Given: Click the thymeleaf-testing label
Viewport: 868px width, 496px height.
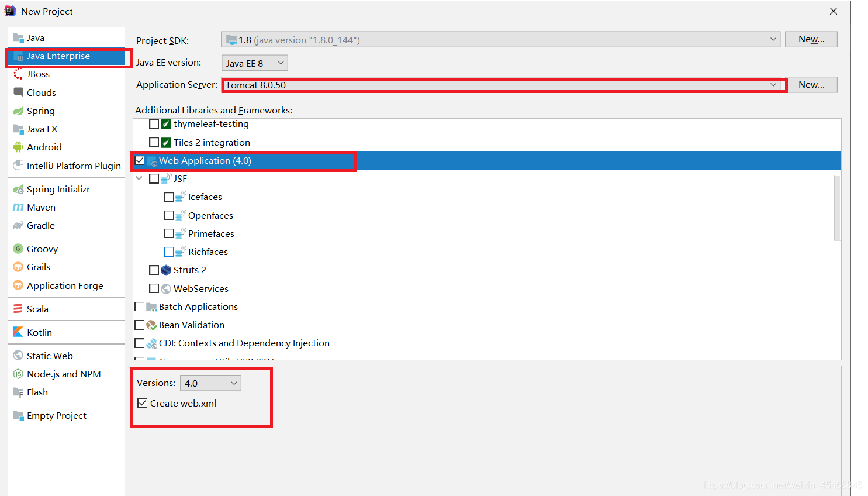Looking at the screenshot, I should point(211,124).
